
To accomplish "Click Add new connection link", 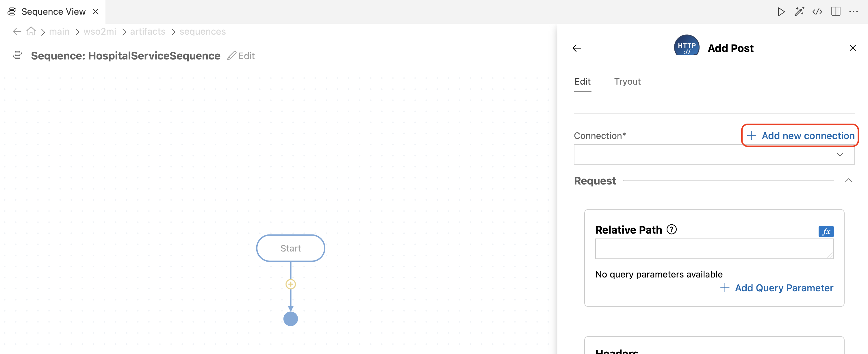I will click(800, 135).
